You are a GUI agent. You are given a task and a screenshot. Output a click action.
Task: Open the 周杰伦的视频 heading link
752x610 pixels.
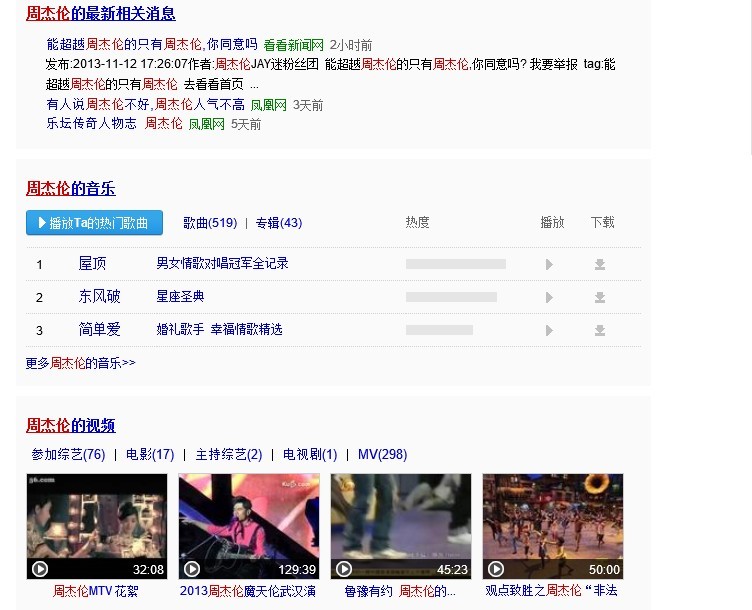pos(70,425)
